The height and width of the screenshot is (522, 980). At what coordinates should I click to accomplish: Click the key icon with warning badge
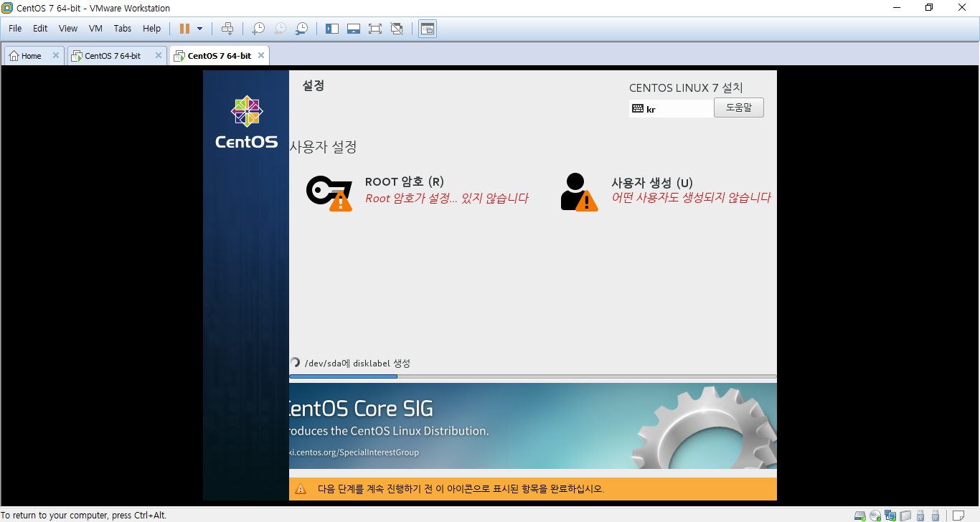[329, 193]
